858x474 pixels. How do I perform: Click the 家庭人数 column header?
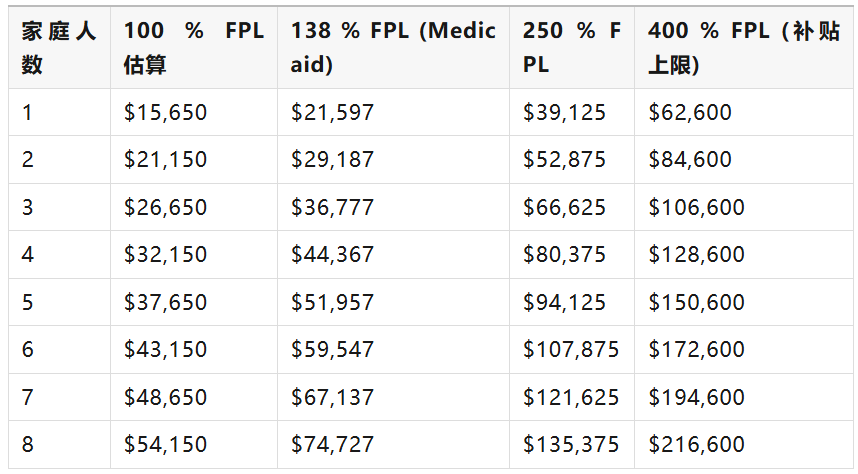(59, 48)
